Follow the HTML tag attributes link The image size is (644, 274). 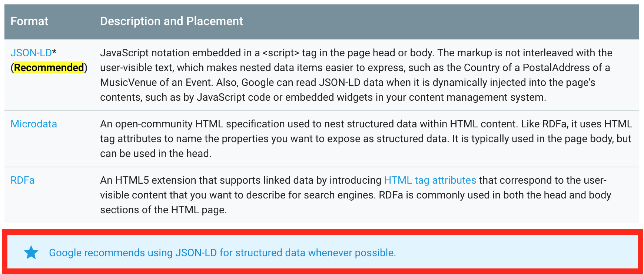(x=430, y=180)
